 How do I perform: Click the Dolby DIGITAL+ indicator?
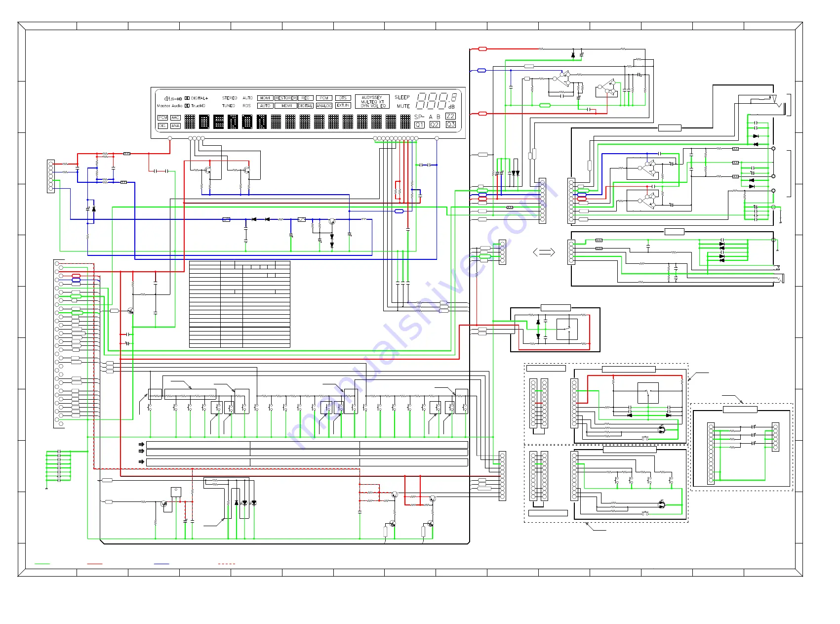click(x=197, y=98)
